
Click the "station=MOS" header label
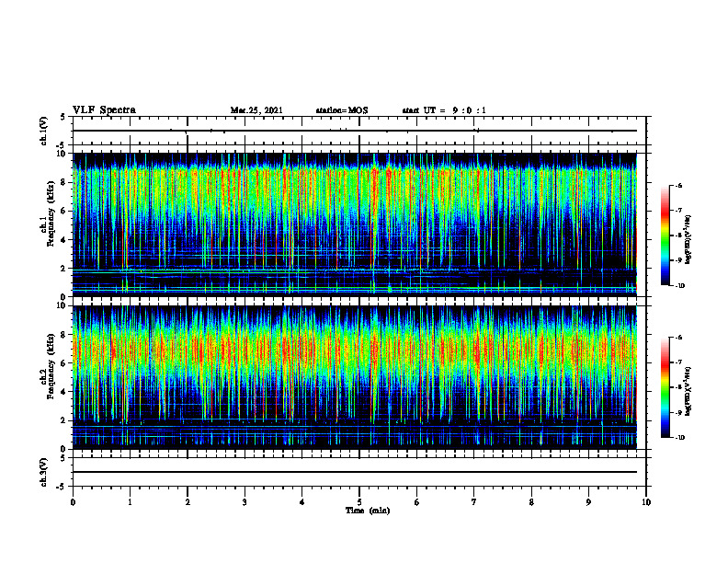pyautogui.click(x=342, y=110)
